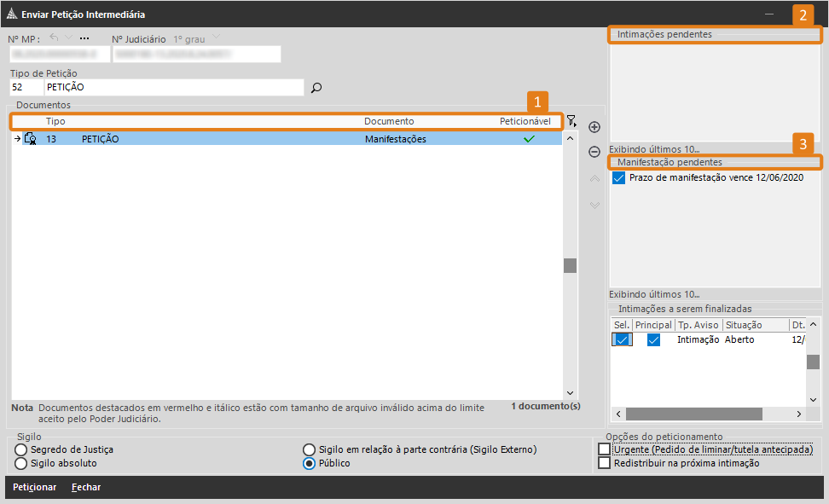Enable the Urgente checkbox

(x=605, y=449)
